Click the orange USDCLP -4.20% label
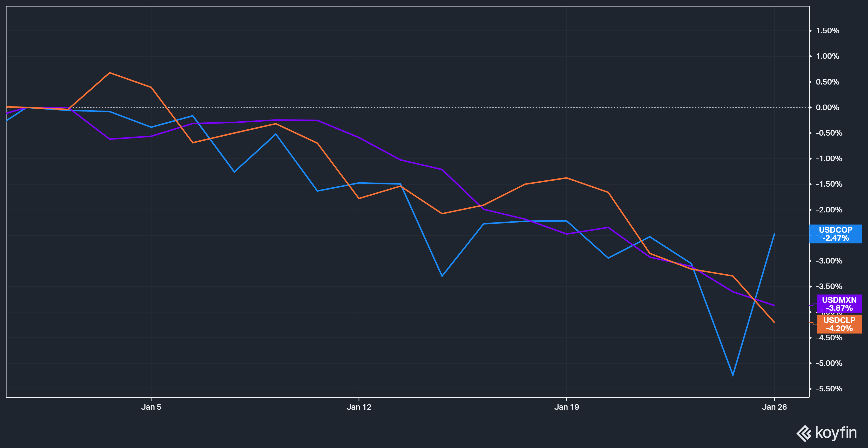The image size is (868, 448). point(839,324)
